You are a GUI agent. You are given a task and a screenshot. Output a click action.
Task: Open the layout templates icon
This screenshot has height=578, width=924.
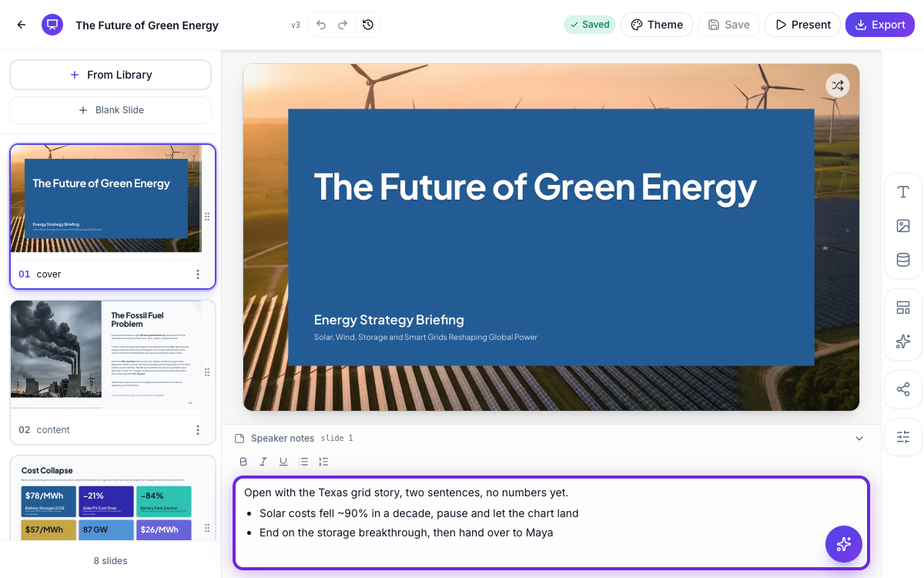(x=903, y=307)
